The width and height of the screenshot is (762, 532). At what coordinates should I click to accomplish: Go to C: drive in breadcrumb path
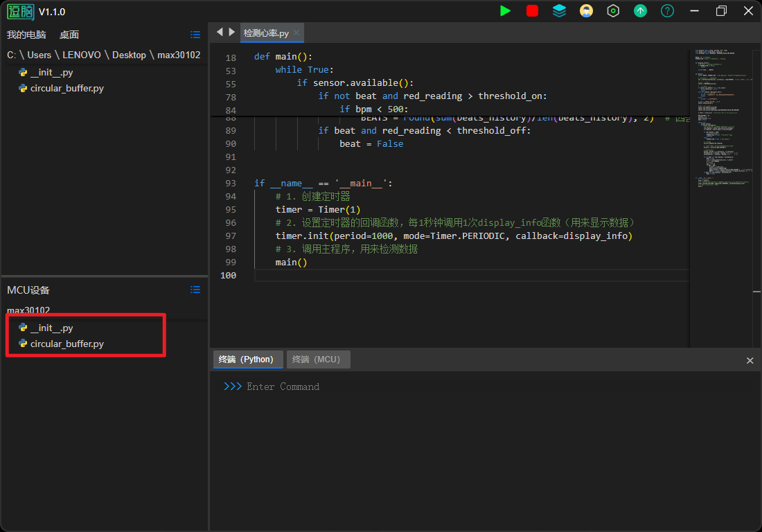coord(11,55)
